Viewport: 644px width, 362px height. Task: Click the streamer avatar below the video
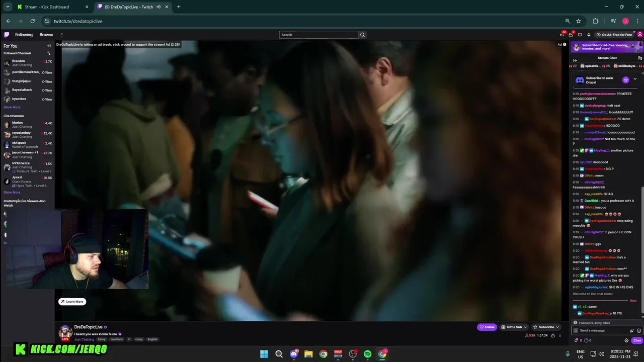(65, 332)
